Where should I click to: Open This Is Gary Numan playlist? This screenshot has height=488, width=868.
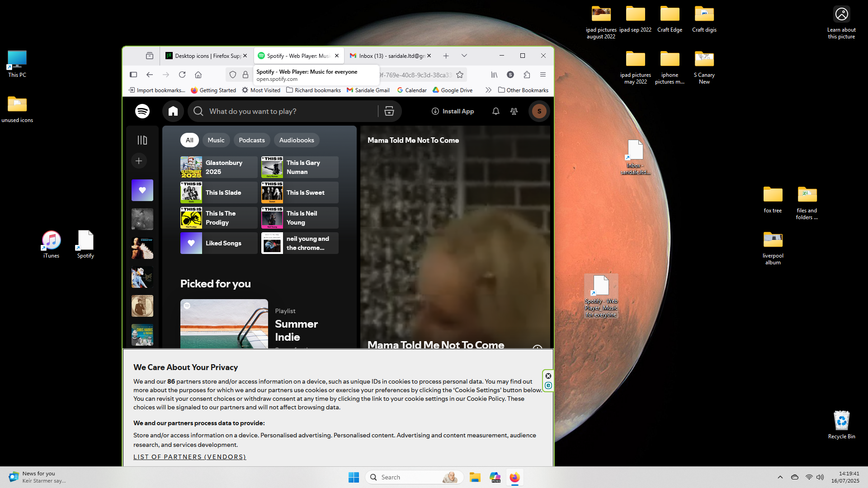click(300, 167)
